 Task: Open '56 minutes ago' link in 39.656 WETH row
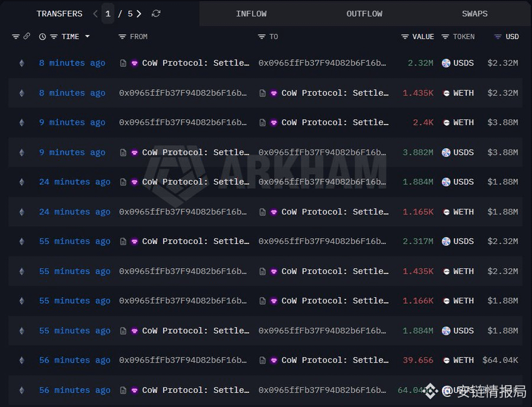click(74, 360)
